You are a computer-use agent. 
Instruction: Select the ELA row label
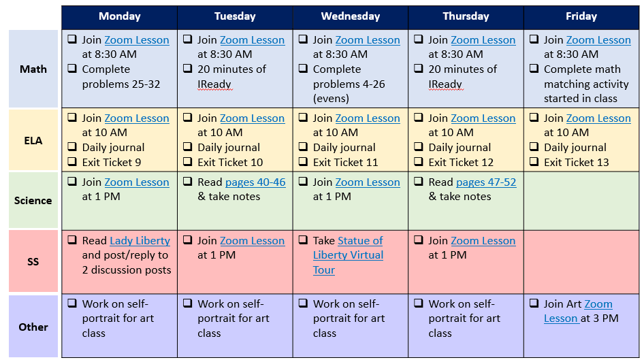33,140
